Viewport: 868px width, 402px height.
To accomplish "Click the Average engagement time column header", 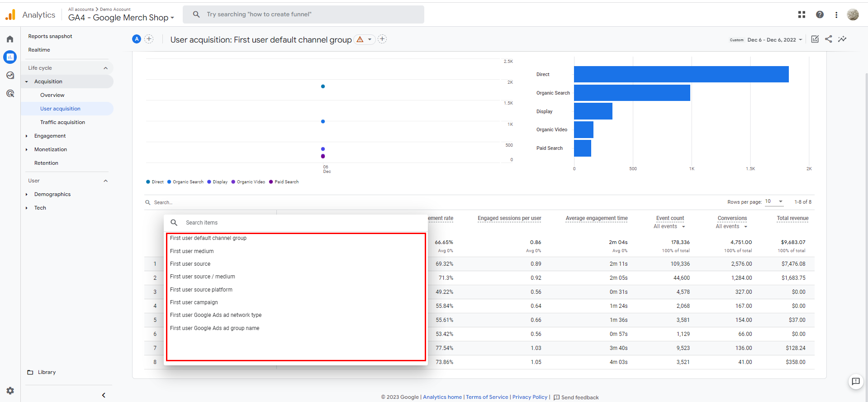I will pyautogui.click(x=597, y=218).
